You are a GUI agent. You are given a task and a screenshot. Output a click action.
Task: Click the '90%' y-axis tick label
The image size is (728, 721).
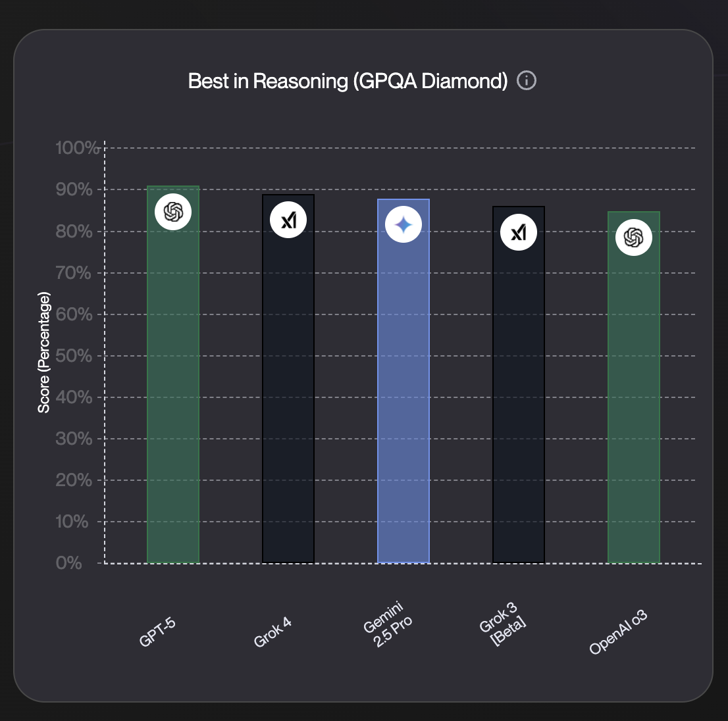[x=74, y=189]
